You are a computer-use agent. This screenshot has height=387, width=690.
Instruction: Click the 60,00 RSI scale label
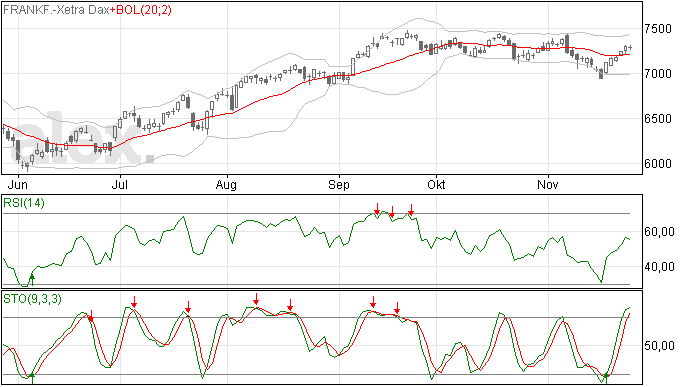659,232
